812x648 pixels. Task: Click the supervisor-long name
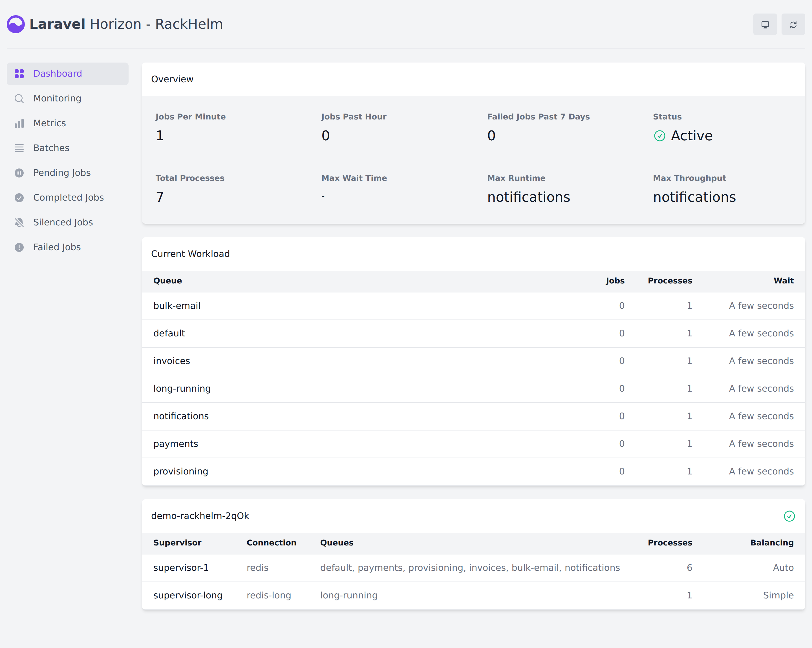[x=188, y=595]
